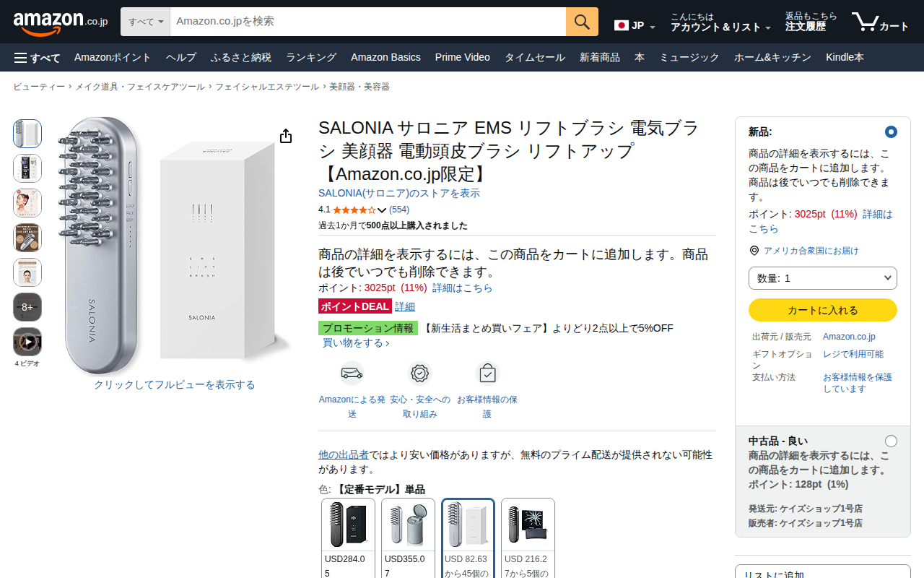Open the 数量 quantity dropdown
This screenshot has height=578, width=924.
click(822, 278)
